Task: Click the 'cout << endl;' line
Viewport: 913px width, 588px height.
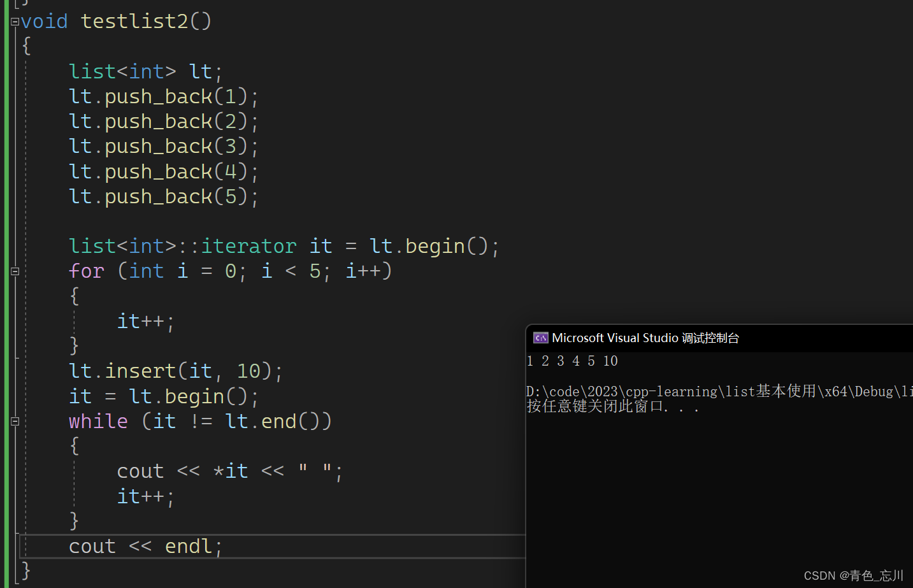Action: [145, 547]
